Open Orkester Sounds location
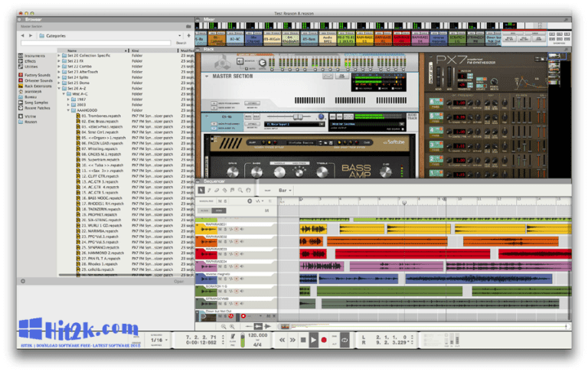588x372 pixels. coord(36,80)
